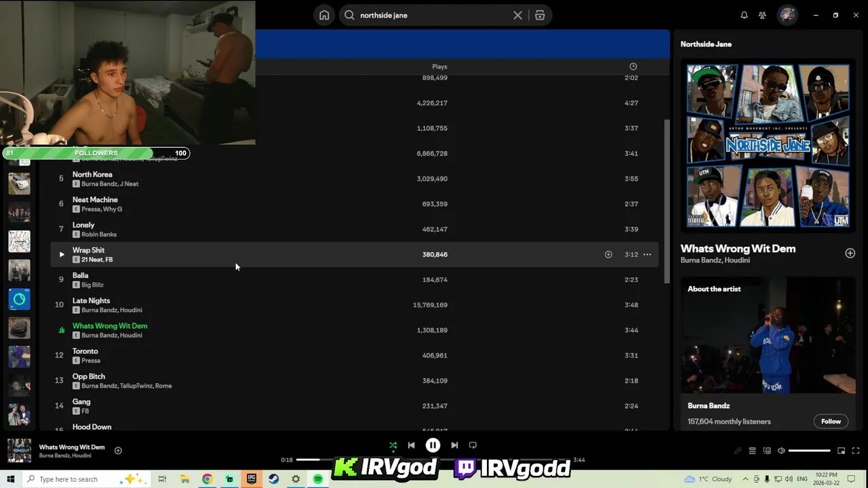Sort tracks by the clock duration icon
The image size is (868, 488).
pos(633,66)
